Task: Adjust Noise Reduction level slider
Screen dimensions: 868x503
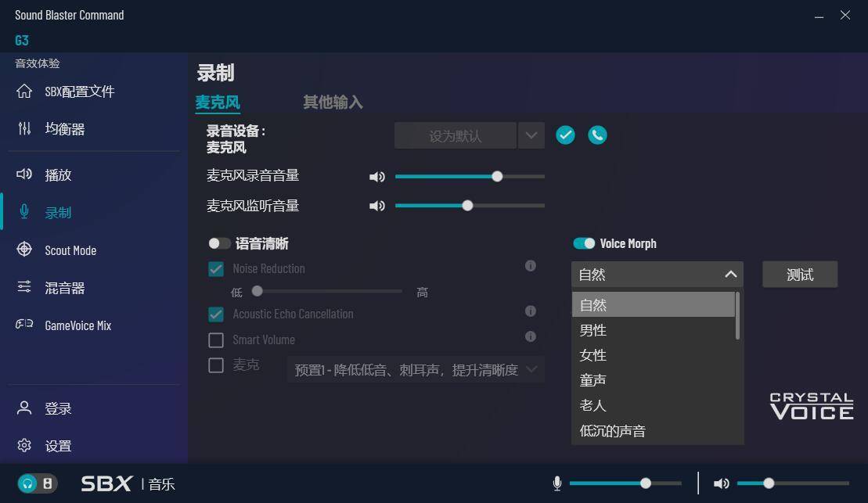Action: pyautogui.click(x=327, y=291)
